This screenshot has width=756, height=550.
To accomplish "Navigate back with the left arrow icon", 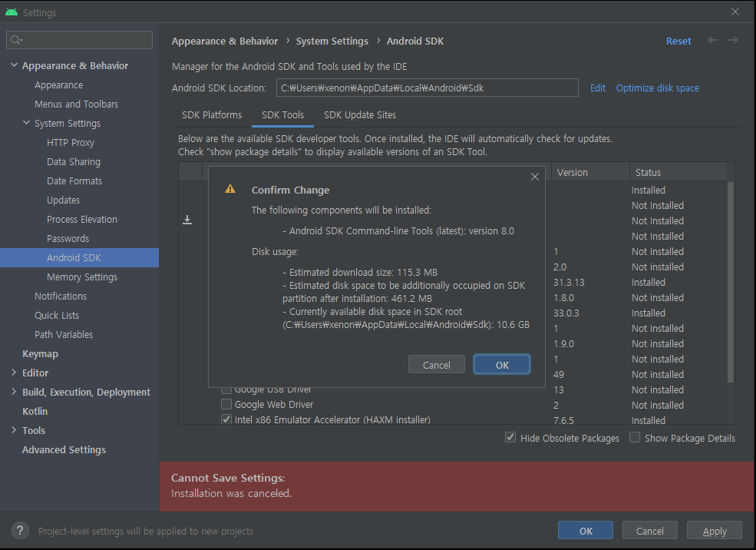I will (712, 41).
